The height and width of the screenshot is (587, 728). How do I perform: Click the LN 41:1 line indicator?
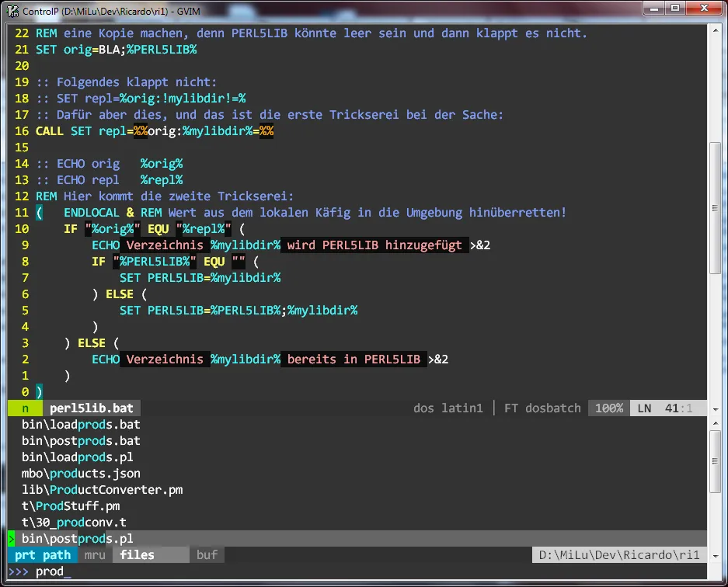(669, 408)
